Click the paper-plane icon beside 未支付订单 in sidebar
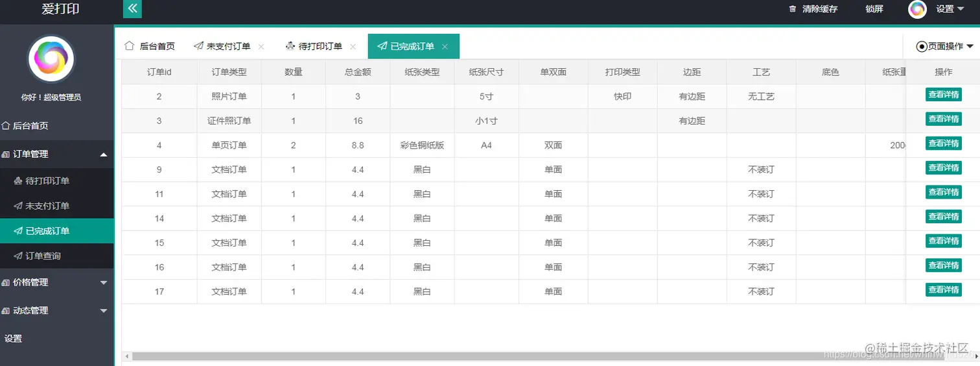Screen dimensions: 980x366 point(18,206)
